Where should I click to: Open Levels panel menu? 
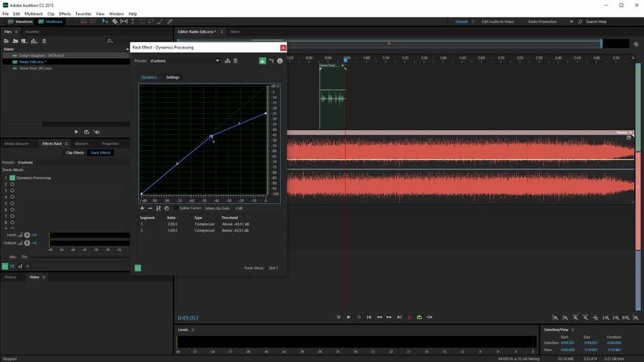click(x=193, y=330)
